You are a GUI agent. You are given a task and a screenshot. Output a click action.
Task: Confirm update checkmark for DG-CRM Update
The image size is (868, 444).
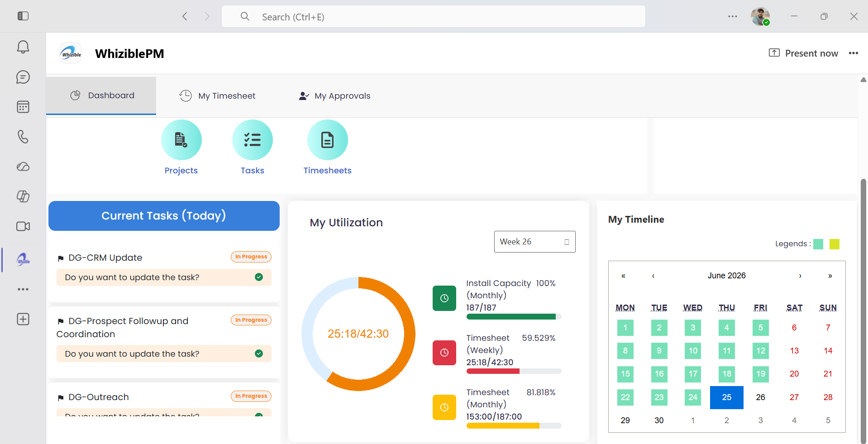(259, 277)
